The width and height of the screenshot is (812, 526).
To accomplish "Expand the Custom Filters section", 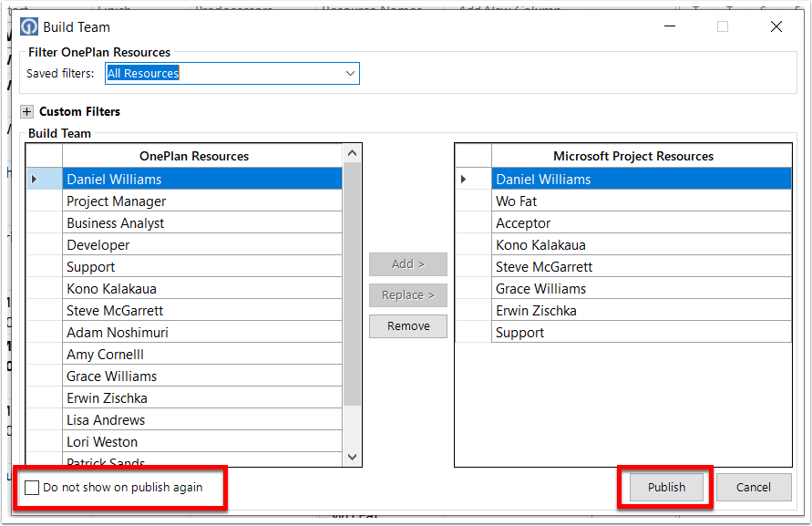I will click(26, 111).
